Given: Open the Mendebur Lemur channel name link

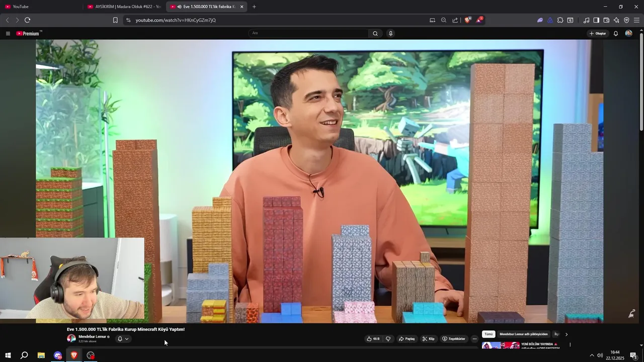Looking at the screenshot, I should pyautogui.click(x=92, y=336).
